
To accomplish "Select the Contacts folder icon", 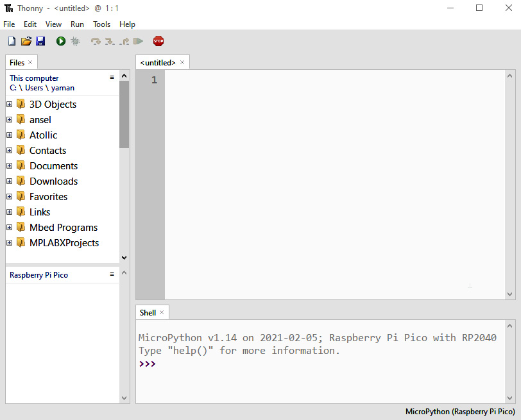I will (x=21, y=150).
